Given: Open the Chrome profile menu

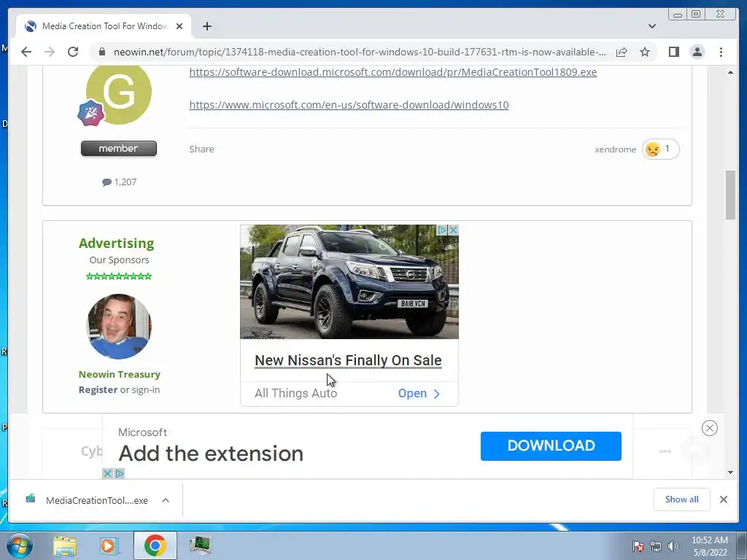Looking at the screenshot, I should [697, 52].
